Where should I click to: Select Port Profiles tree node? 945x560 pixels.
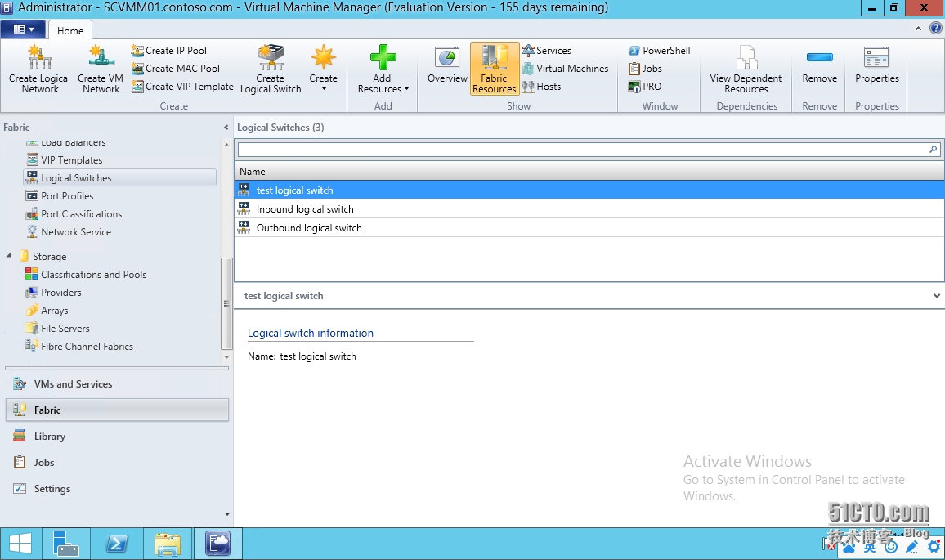tap(60, 196)
